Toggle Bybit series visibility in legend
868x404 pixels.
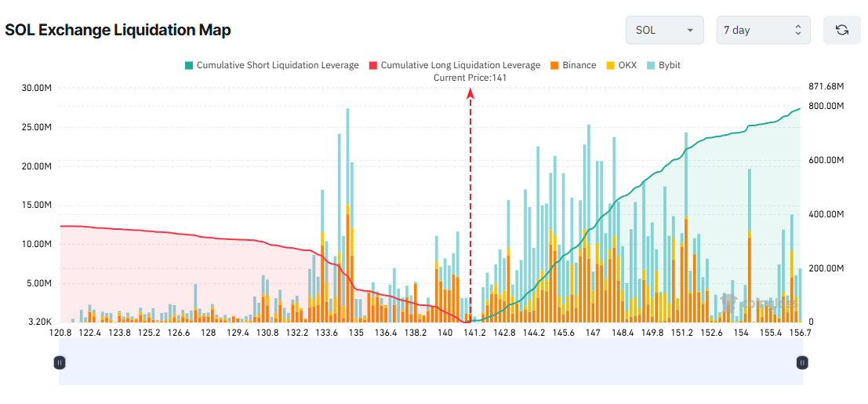click(x=663, y=65)
